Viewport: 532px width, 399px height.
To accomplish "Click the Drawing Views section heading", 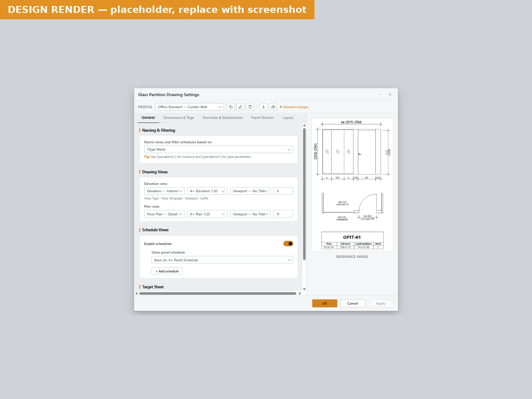I will (155, 172).
